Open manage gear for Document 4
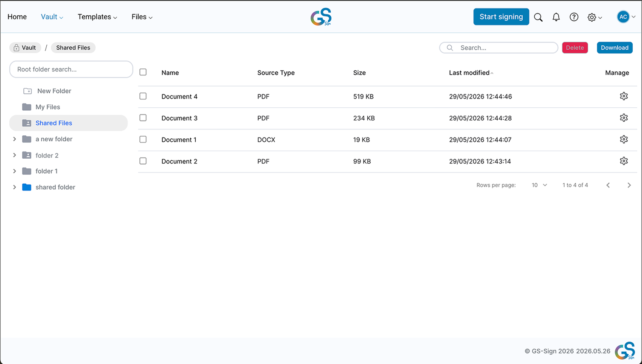This screenshot has height=364, width=642. tap(624, 96)
